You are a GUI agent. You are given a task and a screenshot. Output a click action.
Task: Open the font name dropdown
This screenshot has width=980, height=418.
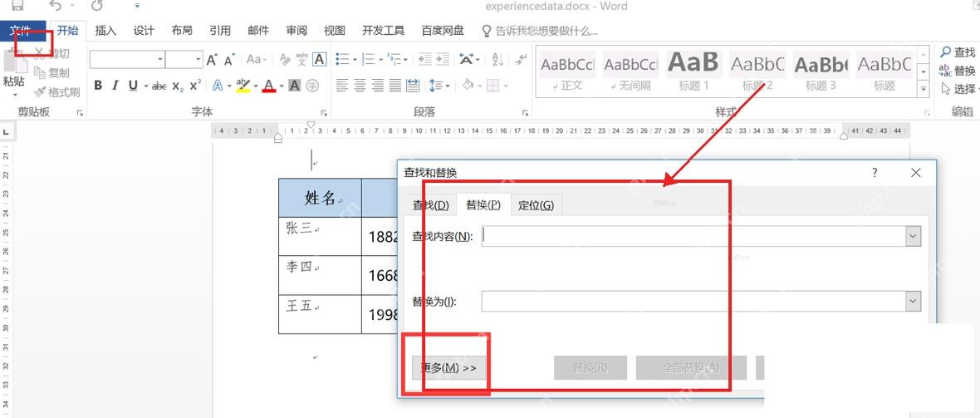160,60
